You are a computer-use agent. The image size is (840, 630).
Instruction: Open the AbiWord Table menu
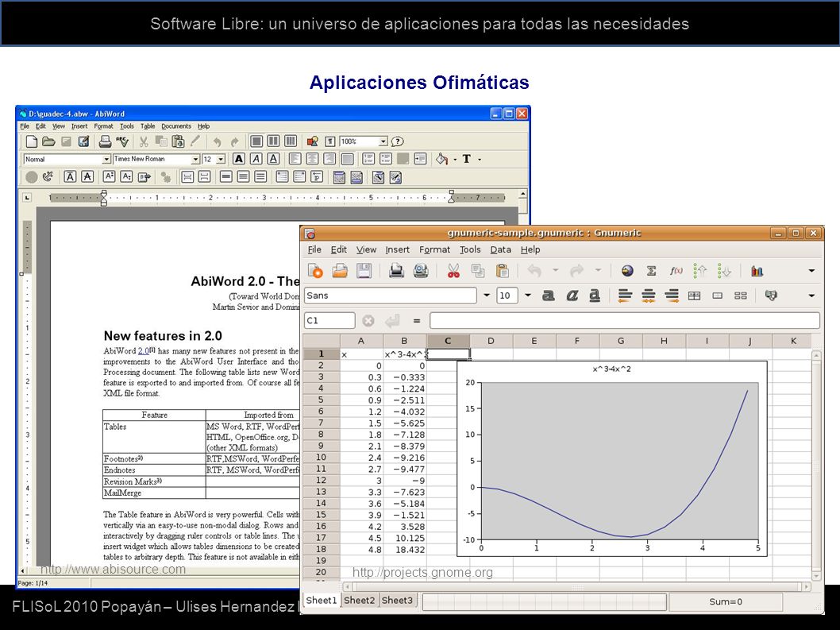click(148, 126)
